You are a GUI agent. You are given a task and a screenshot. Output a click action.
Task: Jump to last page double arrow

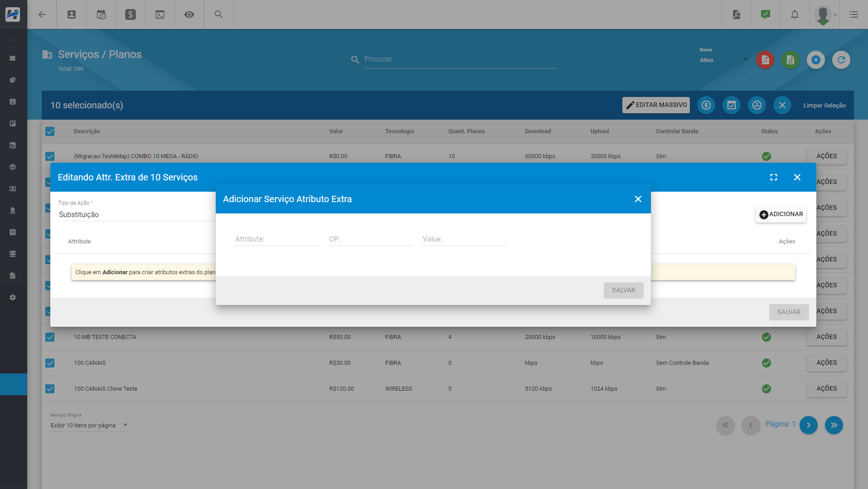coord(834,425)
